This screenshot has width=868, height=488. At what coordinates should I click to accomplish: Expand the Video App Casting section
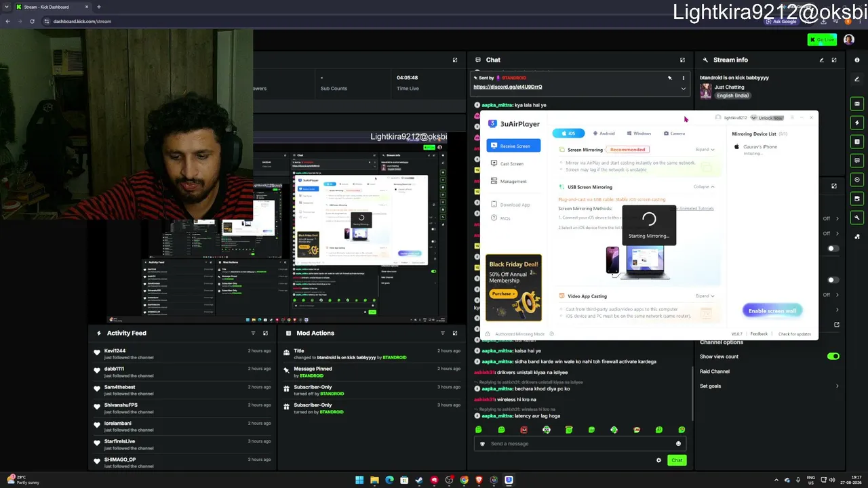tap(705, 296)
